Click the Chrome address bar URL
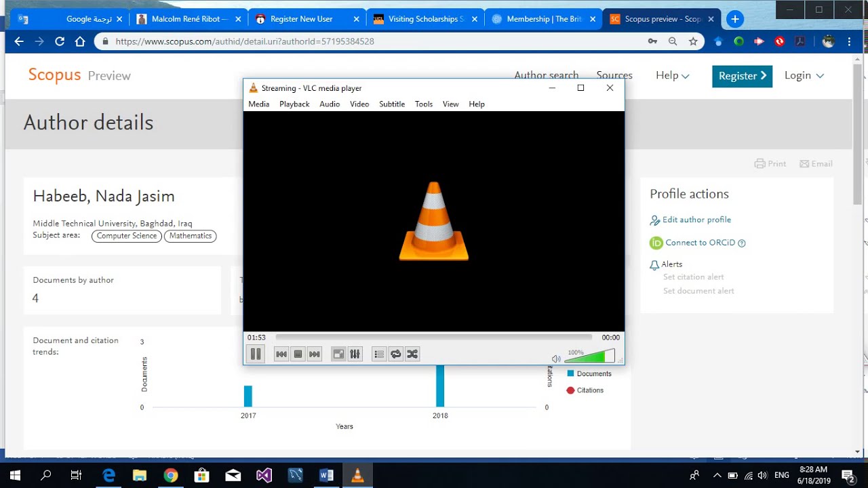The height and width of the screenshot is (488, 868). click(245, 41)
